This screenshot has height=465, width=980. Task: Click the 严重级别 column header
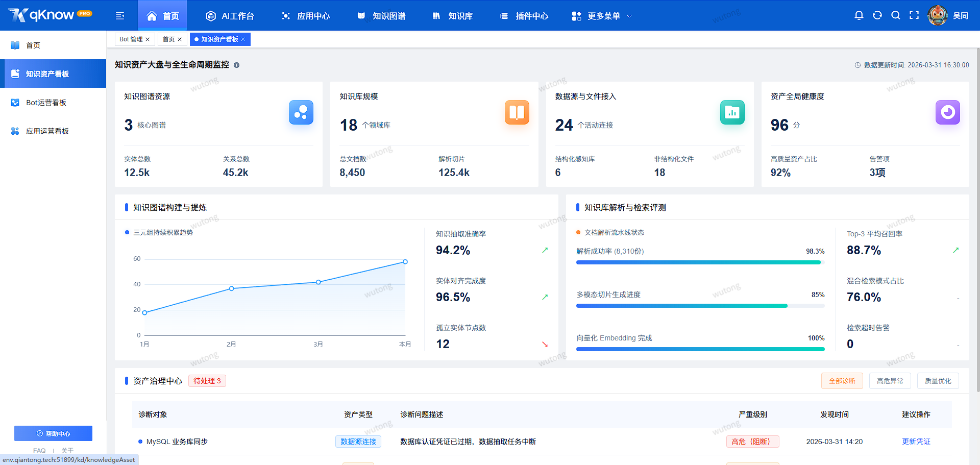(x=752, y=414)
